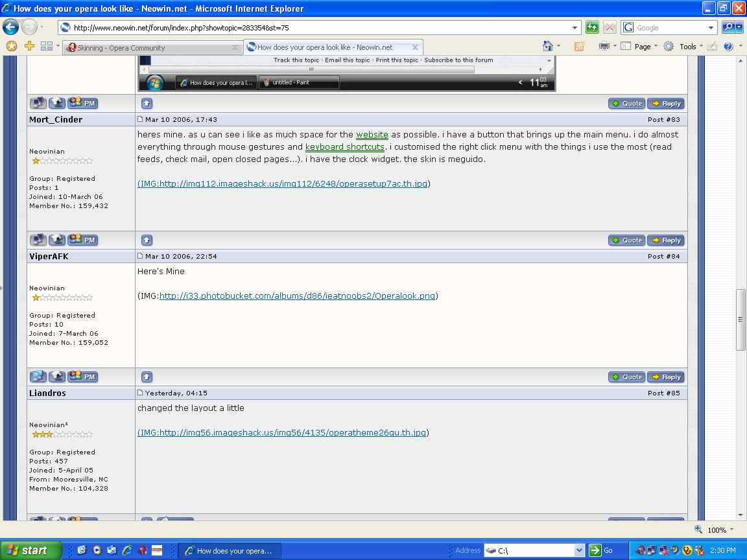Open the search options dropdown at far right

739,28
